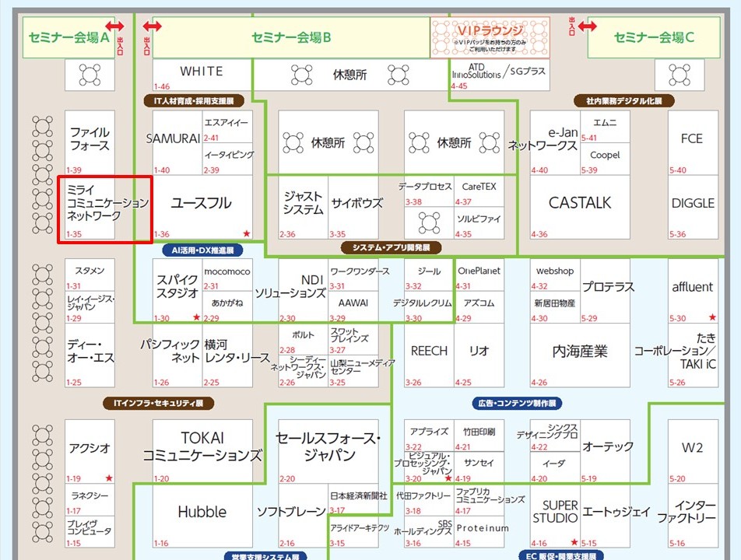
Task: Select the affluent booth 5-30
Action: (x=693, y=290)
